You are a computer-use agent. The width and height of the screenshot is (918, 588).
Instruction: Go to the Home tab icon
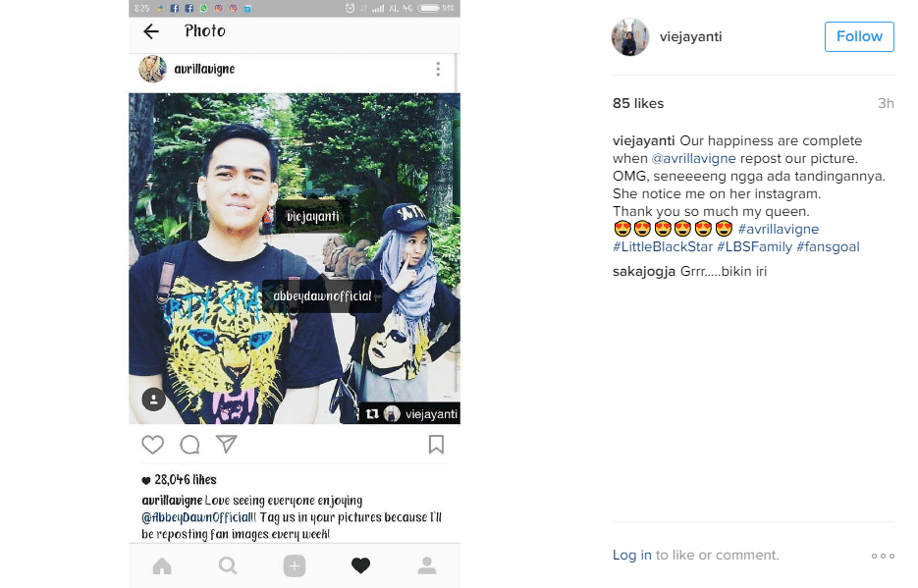[162, 565]
